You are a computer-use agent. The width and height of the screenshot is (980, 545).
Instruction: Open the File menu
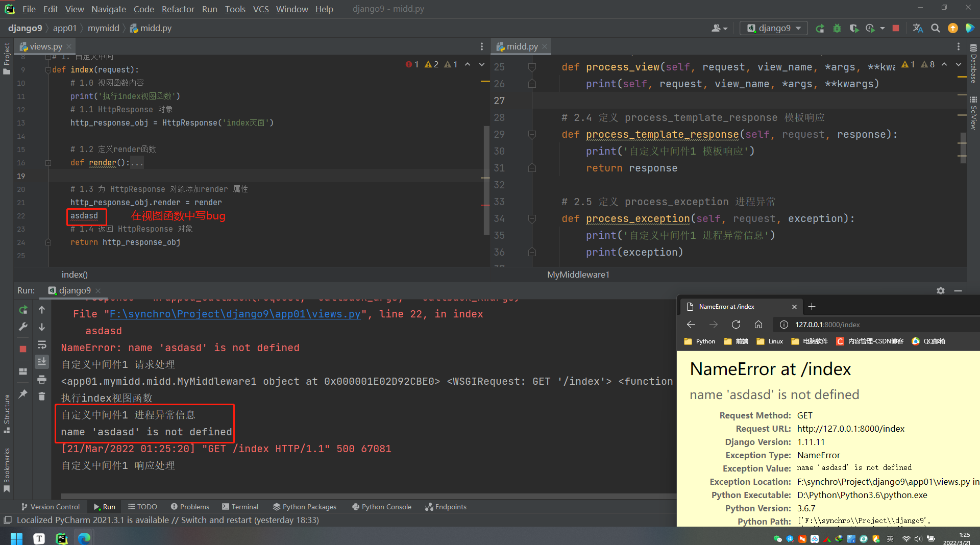pos(29,9)
